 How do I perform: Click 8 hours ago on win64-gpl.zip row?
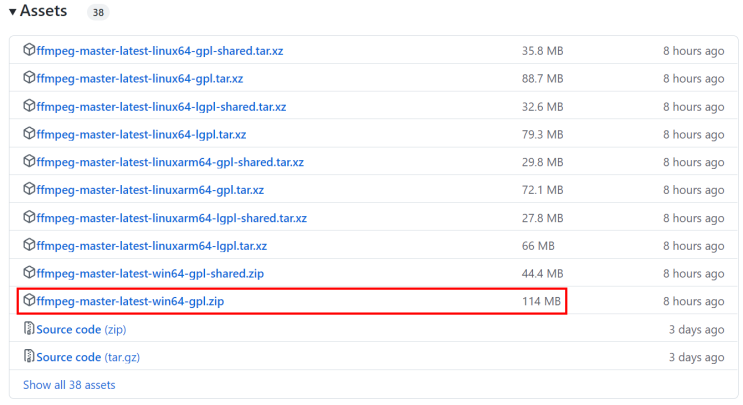coord(694,301)
